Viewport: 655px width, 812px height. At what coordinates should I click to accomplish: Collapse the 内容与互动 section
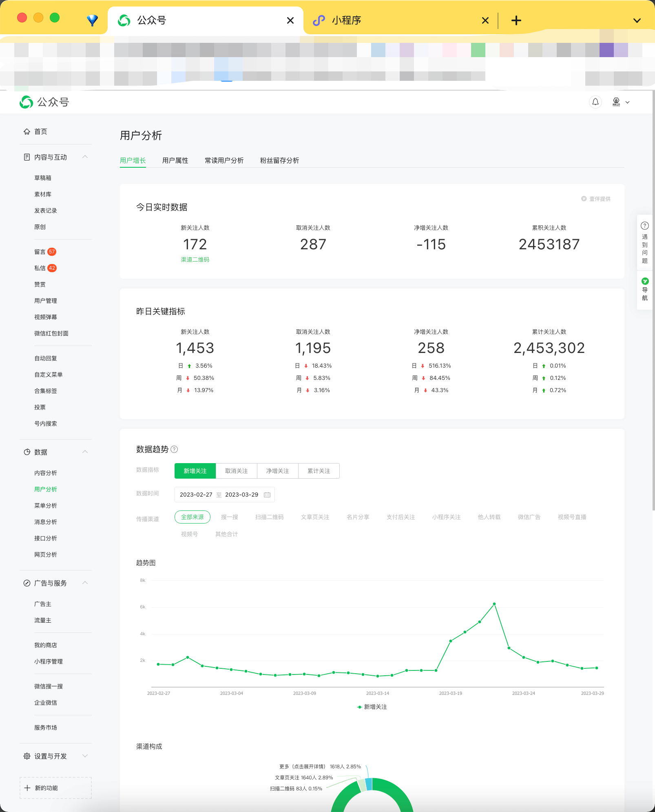85,157
